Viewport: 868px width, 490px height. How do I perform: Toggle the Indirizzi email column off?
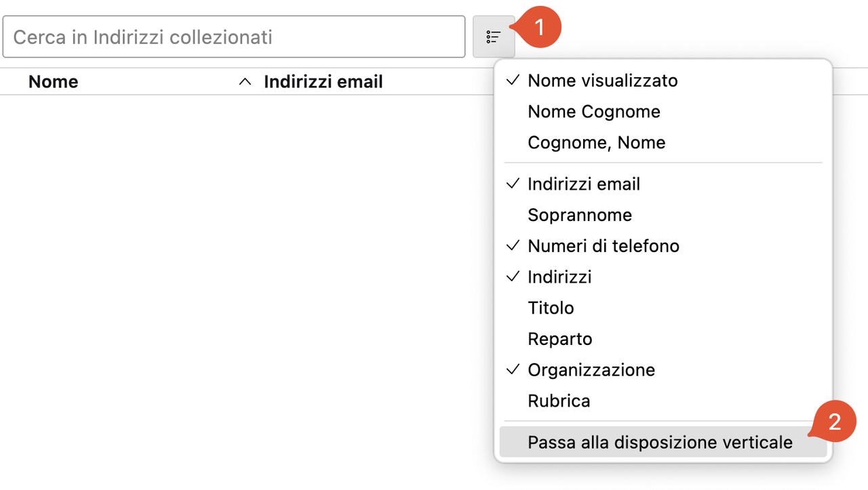(663, 184)
